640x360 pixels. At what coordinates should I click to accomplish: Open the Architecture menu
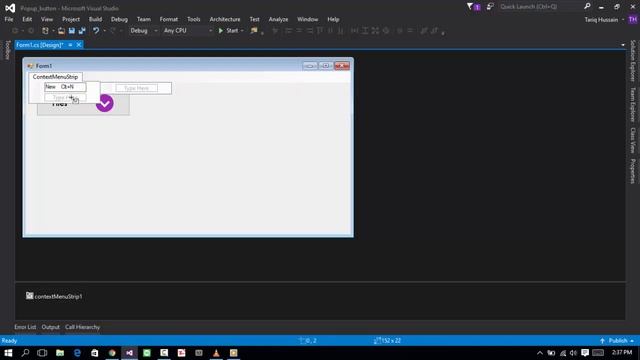point(225,19)
